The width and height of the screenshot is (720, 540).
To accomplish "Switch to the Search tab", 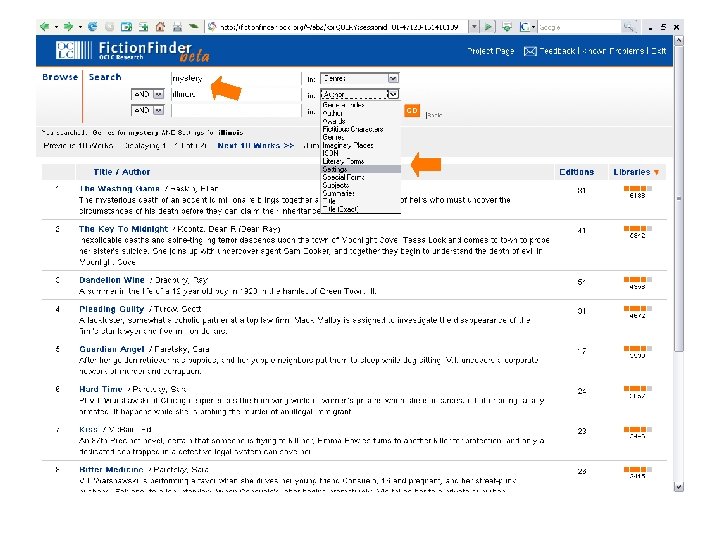I will coord(105,77).
